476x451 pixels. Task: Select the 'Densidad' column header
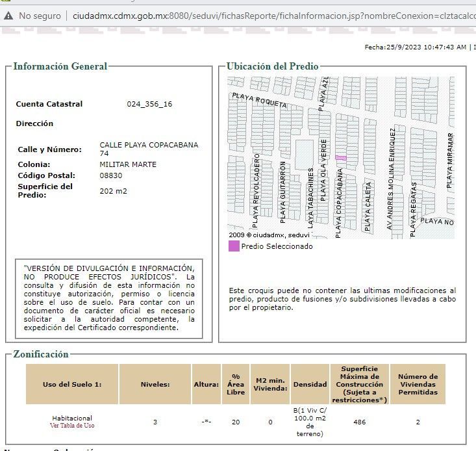(310, 384)
